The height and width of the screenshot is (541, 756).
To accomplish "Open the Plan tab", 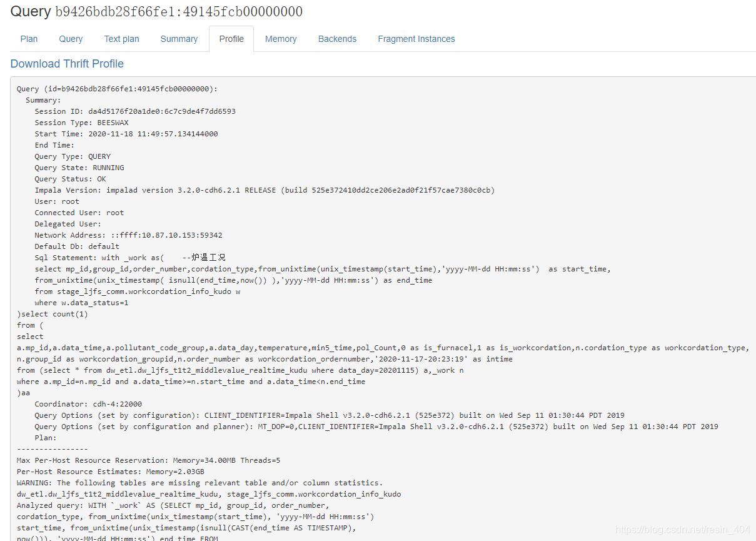I will coord(29,39).
